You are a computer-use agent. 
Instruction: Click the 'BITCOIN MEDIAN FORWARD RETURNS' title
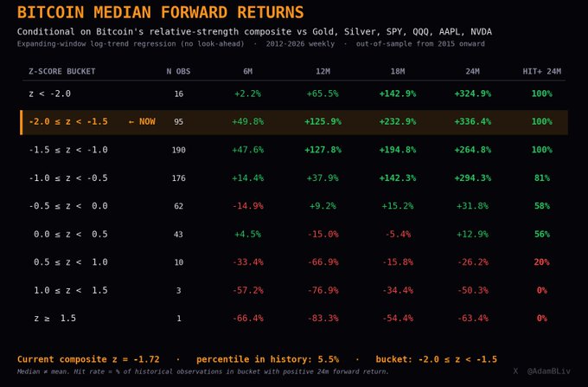coord(161,12)
